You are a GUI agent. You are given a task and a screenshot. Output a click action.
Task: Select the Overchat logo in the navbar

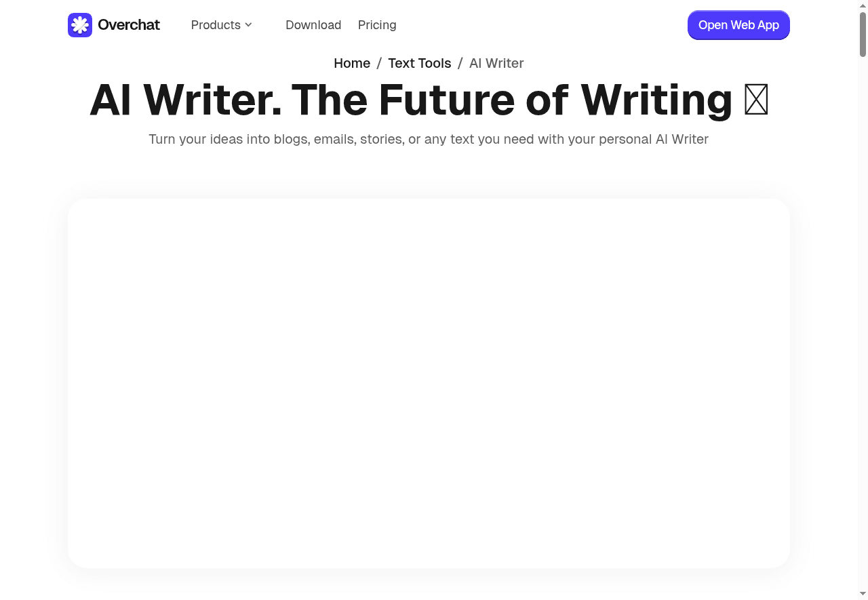tap(113, 24)
